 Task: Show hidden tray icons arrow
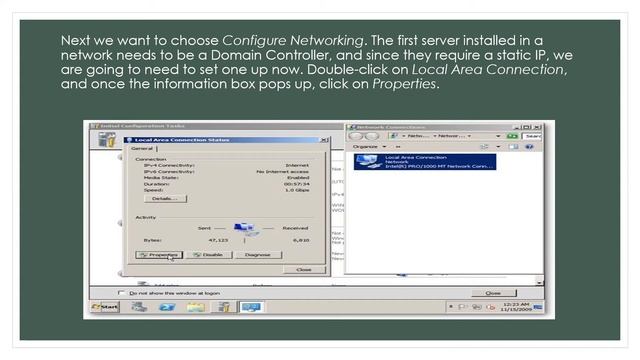451,307
